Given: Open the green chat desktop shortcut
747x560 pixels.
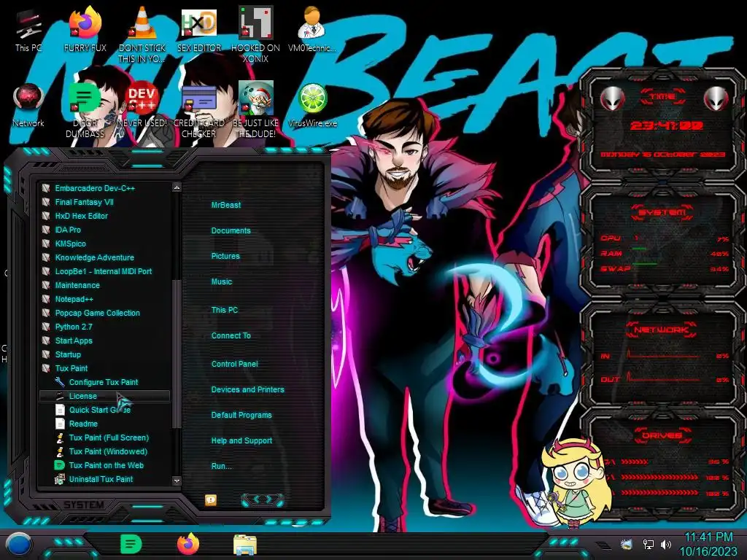Looking at the screenshot, I should coord(85,109).
